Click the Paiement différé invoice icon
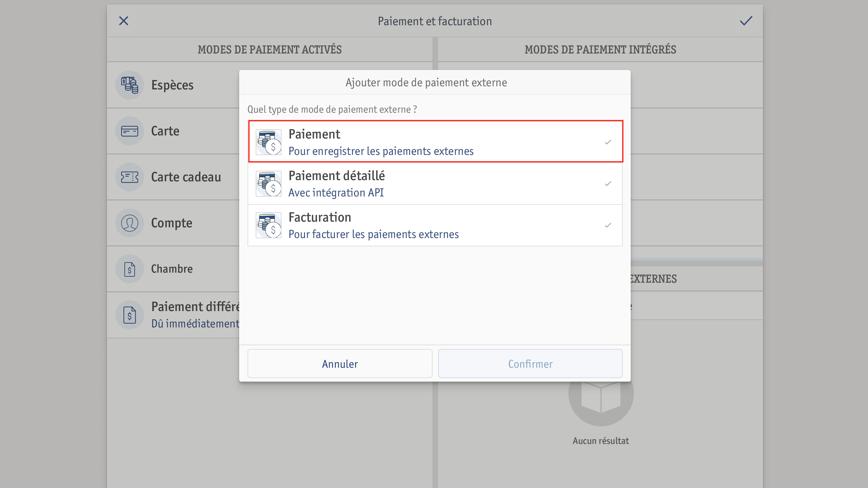The height and width of the screenshot is (488, 868). click(130, 315)
